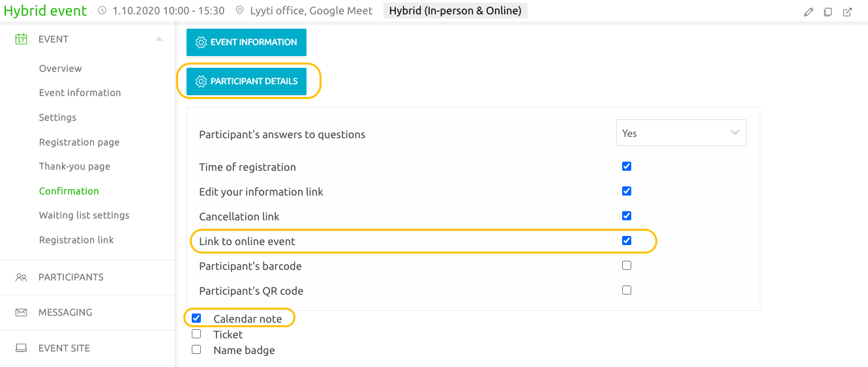Click the PARTICIPANT DETAILS button

pos(247,81)
